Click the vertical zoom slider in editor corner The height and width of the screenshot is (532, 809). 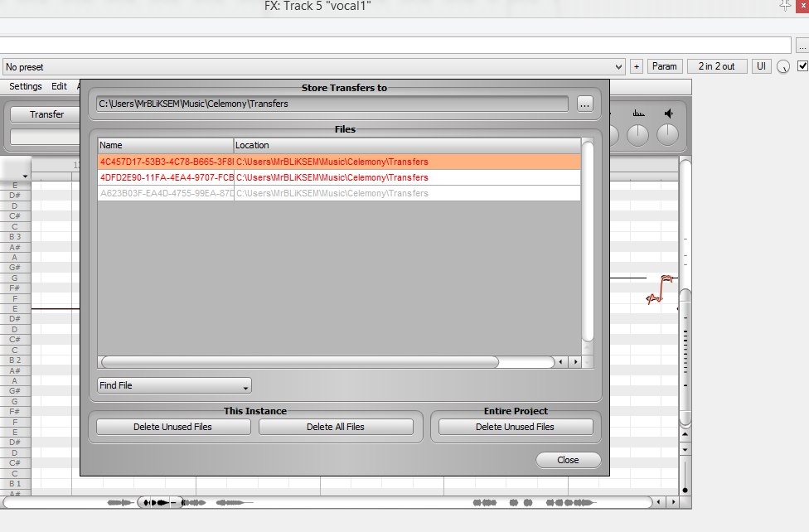click(685, 476)
